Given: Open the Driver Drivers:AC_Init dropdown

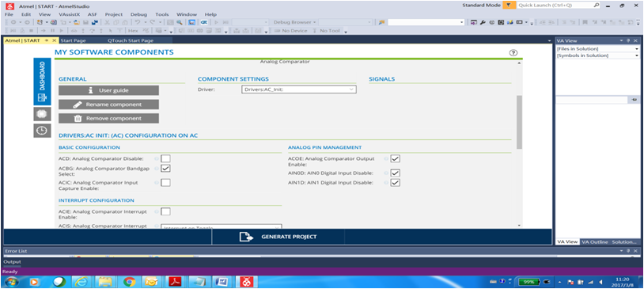Looking at the screenshot, I should pyautogui.click(x=298, y=89).
